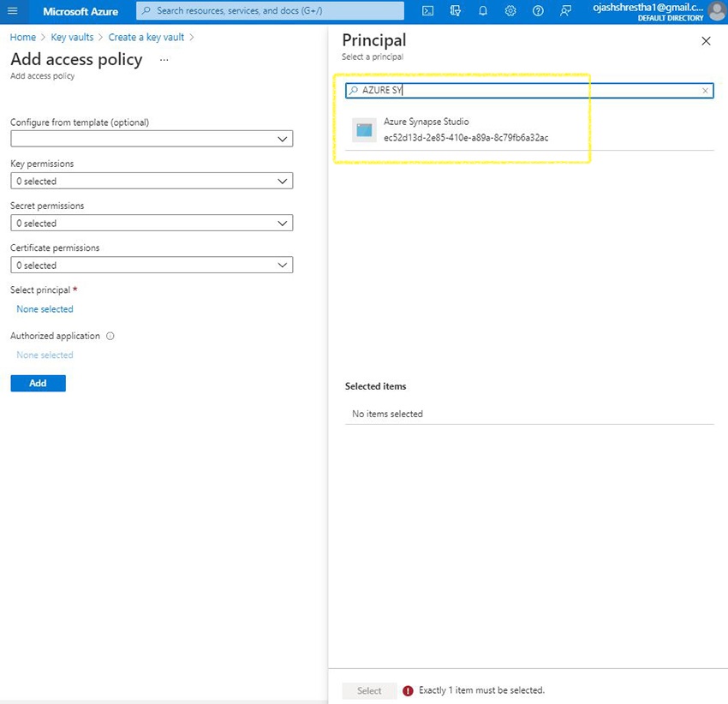
Task: Go to the Key vaults breadcrumb
Action: [72, 37]
